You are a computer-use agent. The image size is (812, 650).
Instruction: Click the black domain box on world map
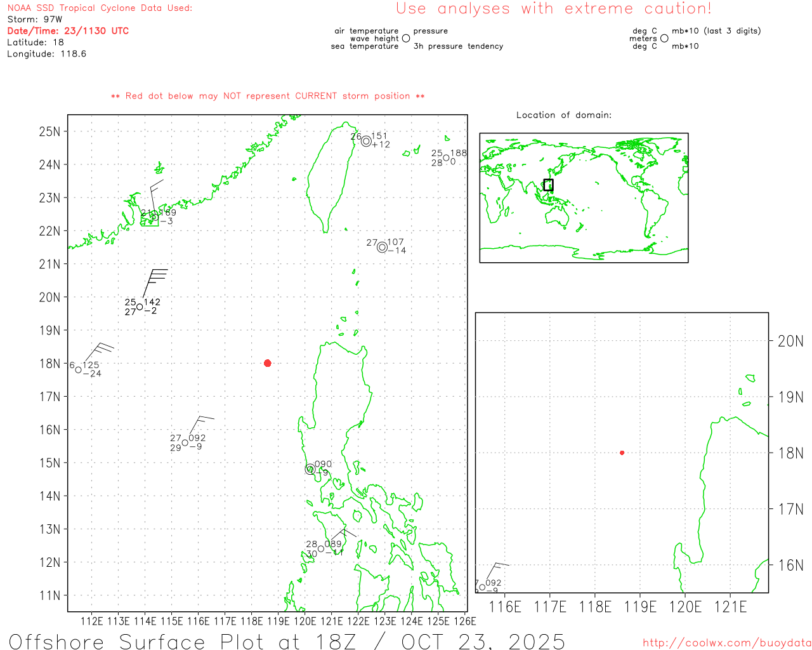(x=548, y=185)
